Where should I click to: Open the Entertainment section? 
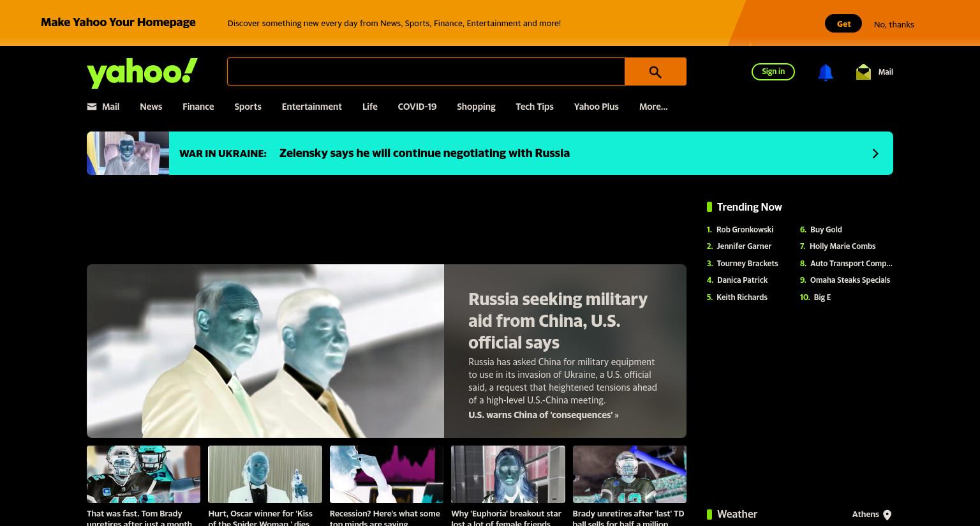coord(311,107)
